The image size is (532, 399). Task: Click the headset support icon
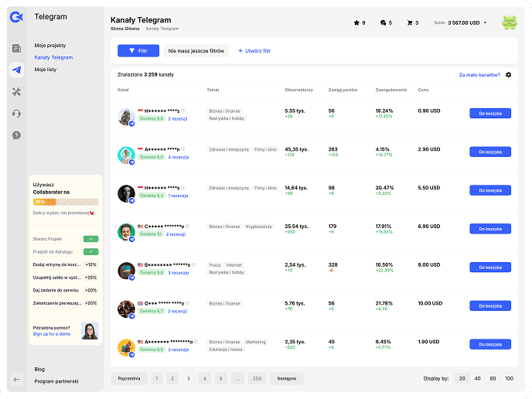(x=16, y=114)
